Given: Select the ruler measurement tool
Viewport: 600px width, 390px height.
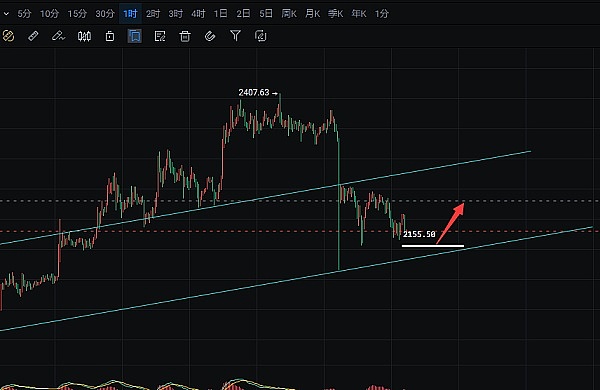Looking at the screenshot, I should [x=33, y=36].
